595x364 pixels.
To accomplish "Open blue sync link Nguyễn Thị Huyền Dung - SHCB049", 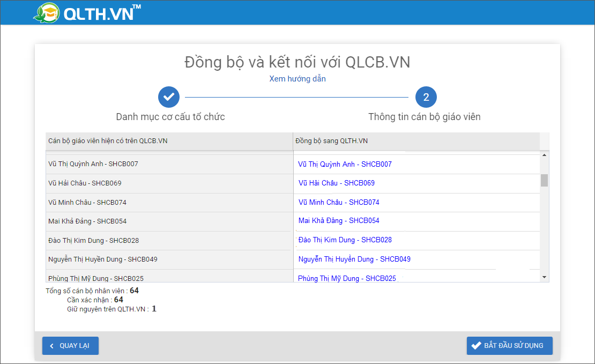I will click(354, 259).
